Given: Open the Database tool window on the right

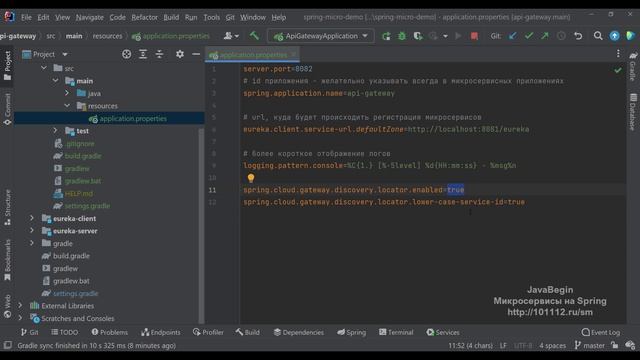Looking at the screenshot, I should tap(633, 112).
